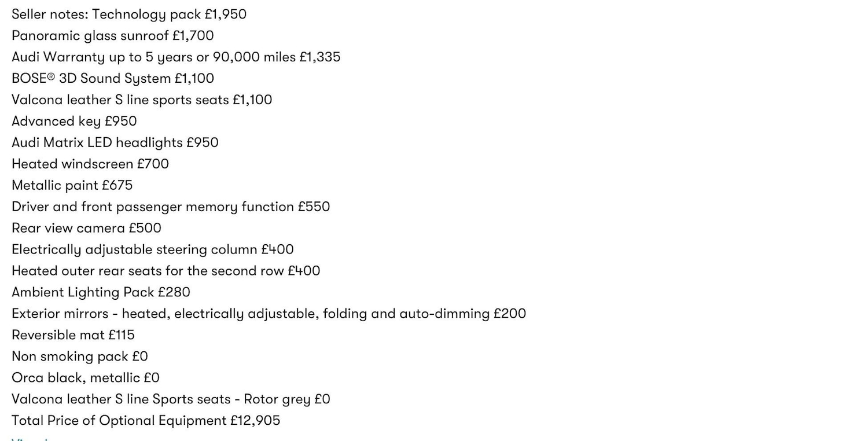Click the Panoramic glass sunroof line

113,36
